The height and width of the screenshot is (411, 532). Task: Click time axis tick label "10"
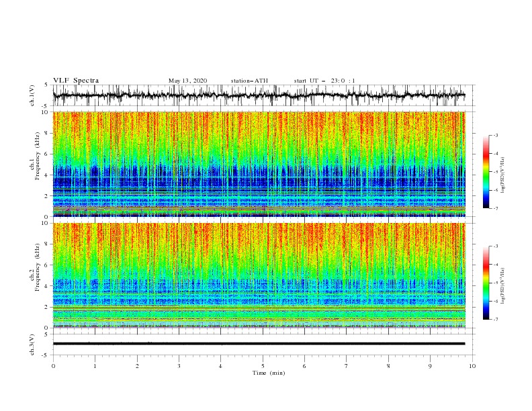tap(472, 366)
